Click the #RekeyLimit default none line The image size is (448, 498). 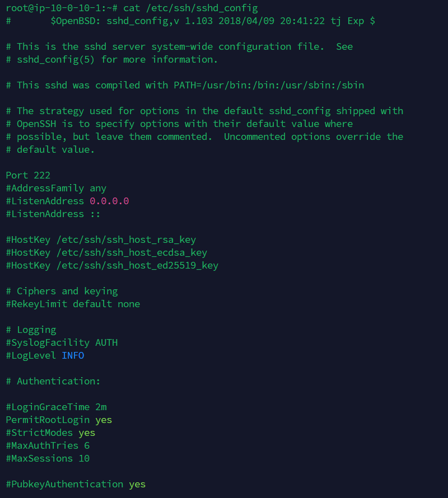[73, 304]
